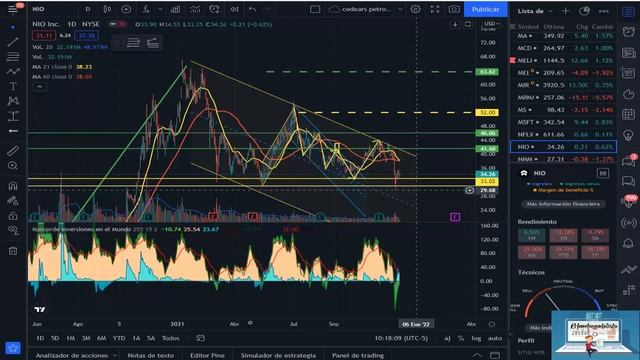Viewport: 640px width, 360px height.
Task: Toggle the log price scale
Action: 476,338
